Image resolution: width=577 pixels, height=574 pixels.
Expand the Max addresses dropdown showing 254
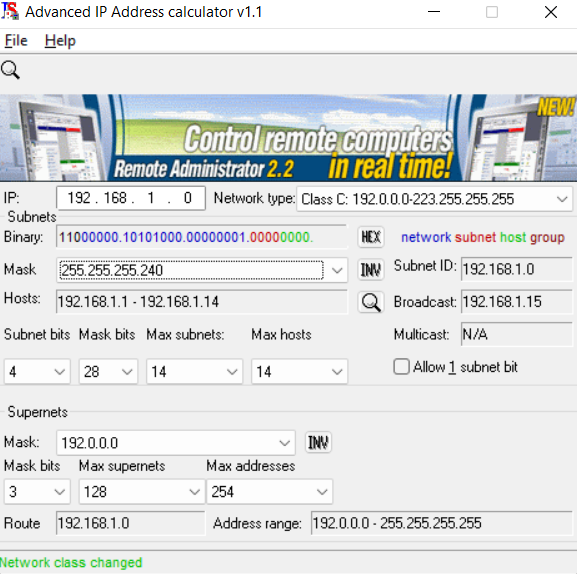pyautogui.click(x=322, y=492)
